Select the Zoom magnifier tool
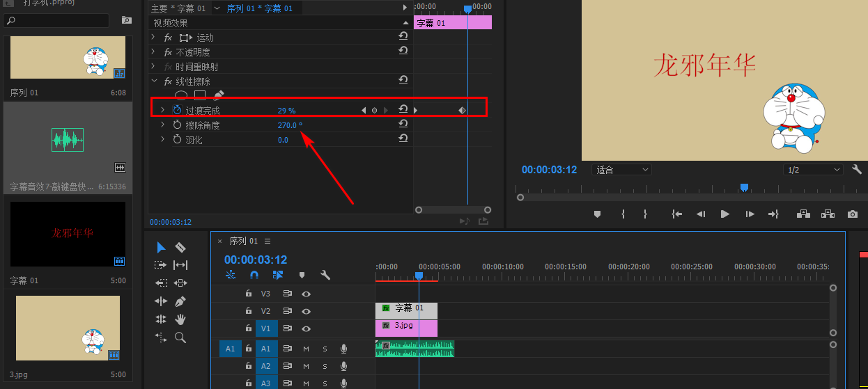868x389 pixels. point(180,338)
